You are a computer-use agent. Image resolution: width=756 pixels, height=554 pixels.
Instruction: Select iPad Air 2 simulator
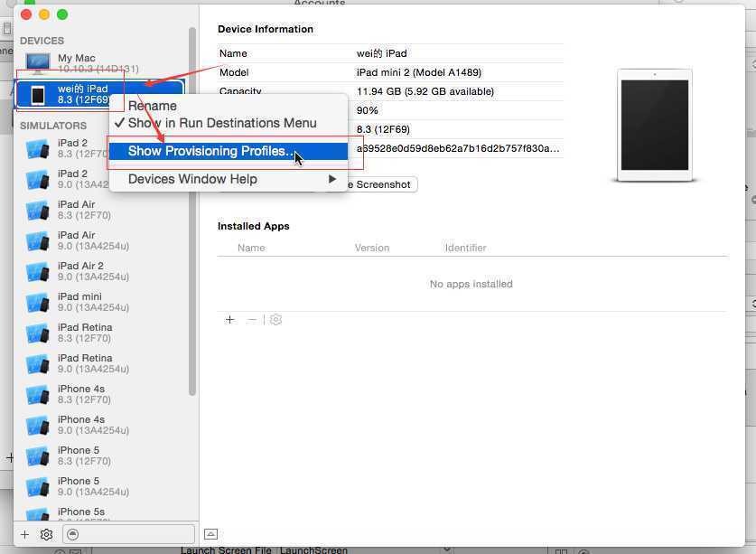(104, 271)
